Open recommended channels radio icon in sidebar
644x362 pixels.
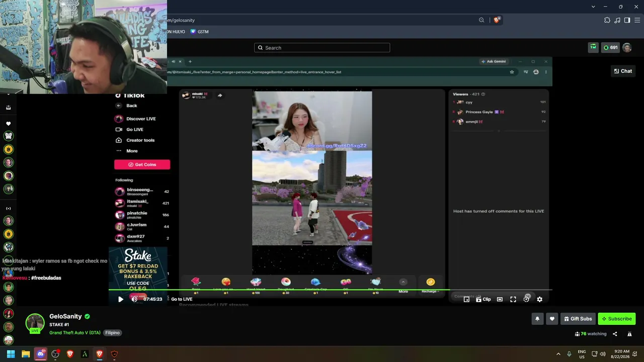pos(8,208)
